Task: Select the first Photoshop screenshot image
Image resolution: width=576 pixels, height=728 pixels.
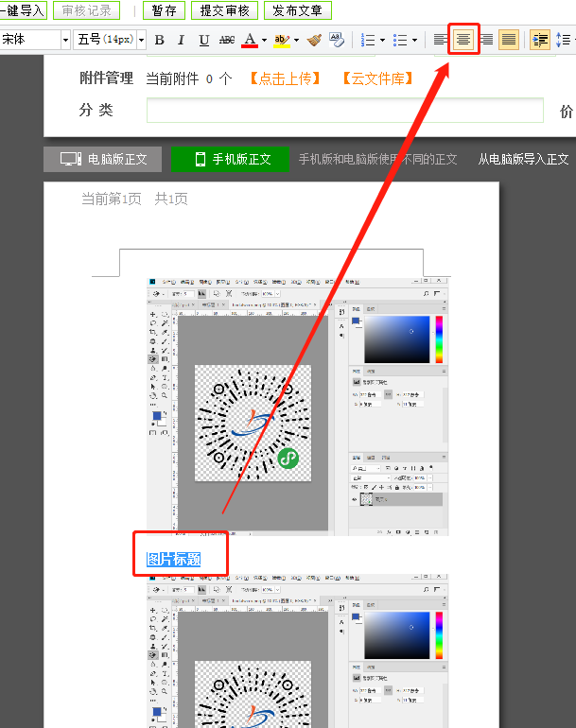Action: coord(298,407)
